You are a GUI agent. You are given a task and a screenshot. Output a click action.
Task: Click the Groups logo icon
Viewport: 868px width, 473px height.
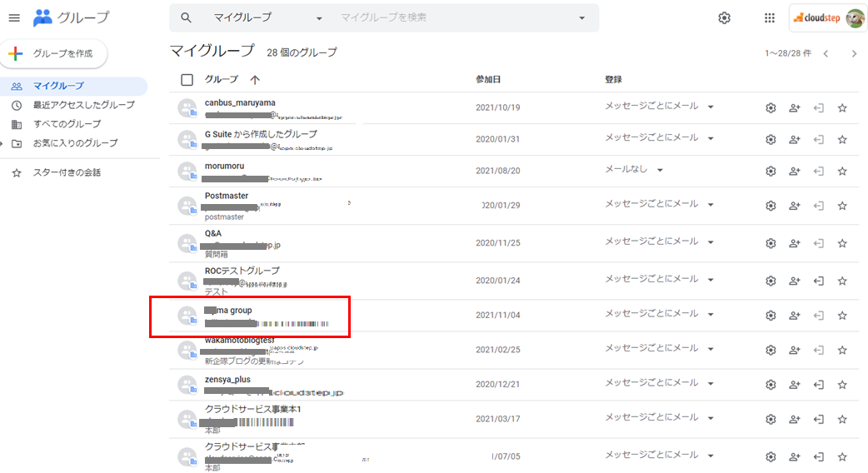(x=42, y=17)
